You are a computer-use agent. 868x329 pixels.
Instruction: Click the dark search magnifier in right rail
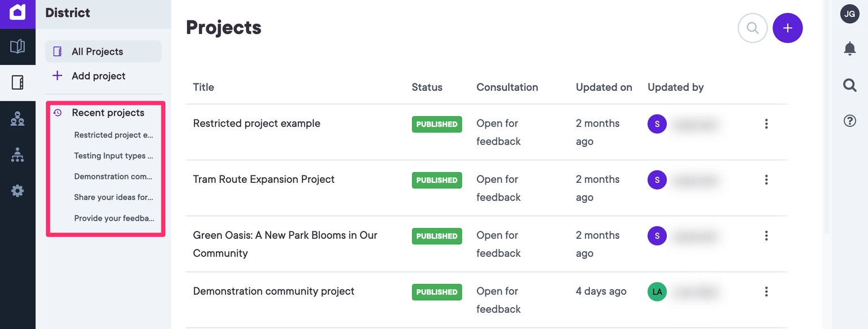[849, 85]
